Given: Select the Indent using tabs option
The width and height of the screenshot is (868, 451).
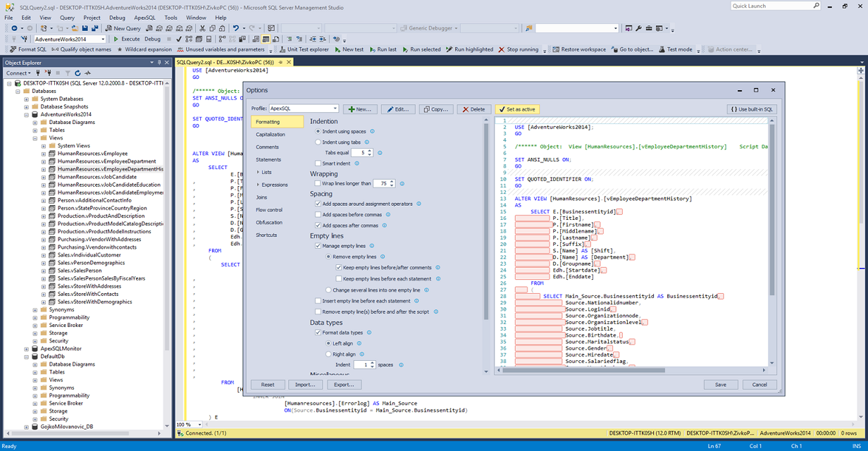Looking at the screenshot, I should tap(318, 142).
